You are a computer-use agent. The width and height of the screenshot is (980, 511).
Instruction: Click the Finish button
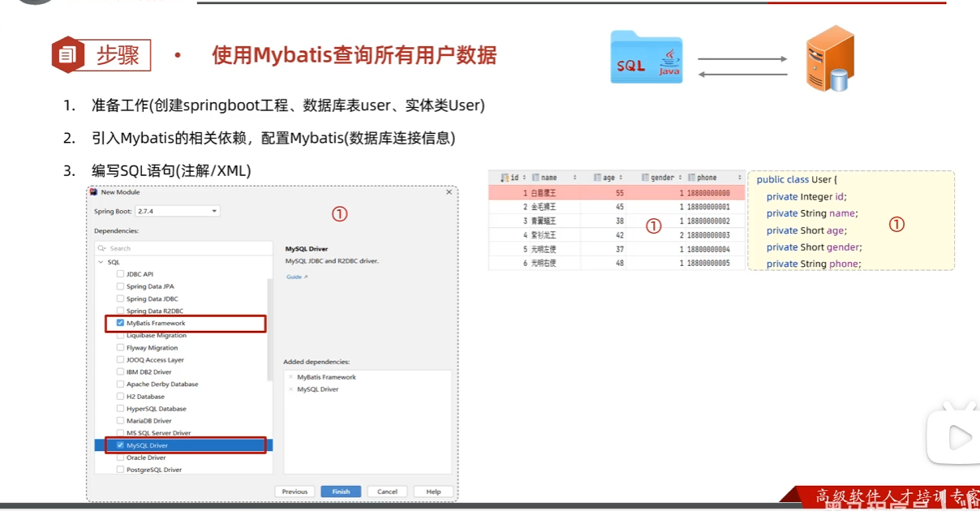[340, 491]
